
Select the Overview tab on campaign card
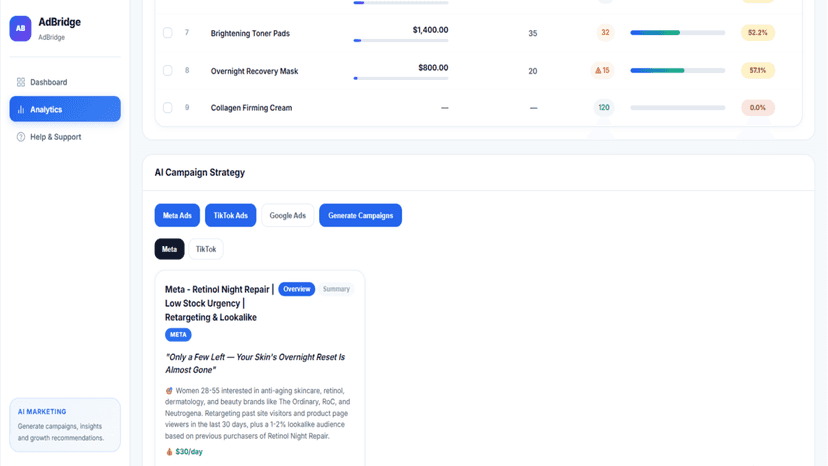(297, 289)
